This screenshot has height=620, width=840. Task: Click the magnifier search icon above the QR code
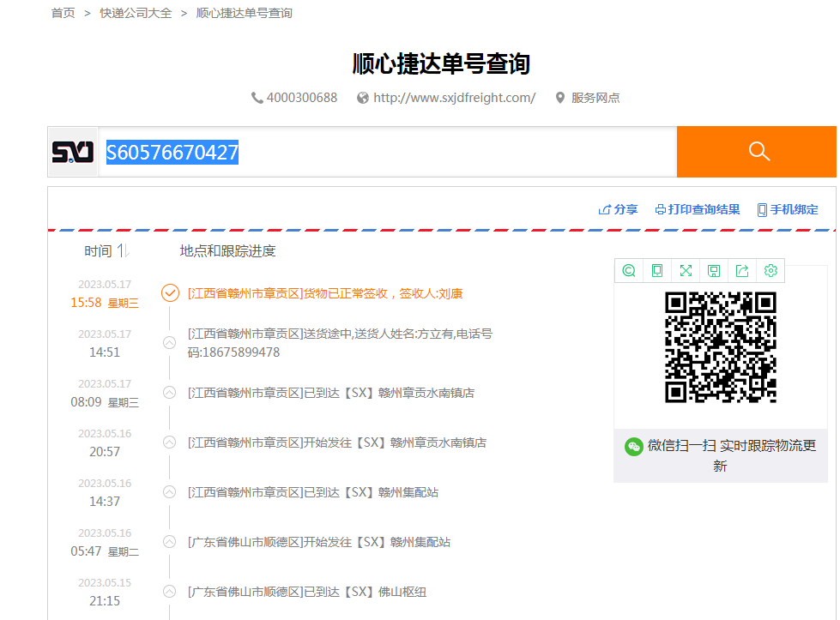[629, 270]
